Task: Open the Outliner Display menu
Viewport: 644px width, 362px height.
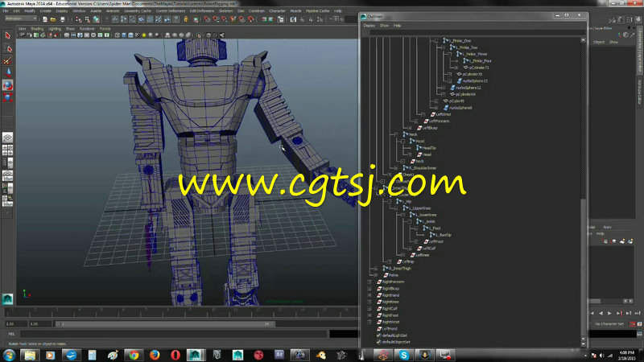Action: point(369,26)
